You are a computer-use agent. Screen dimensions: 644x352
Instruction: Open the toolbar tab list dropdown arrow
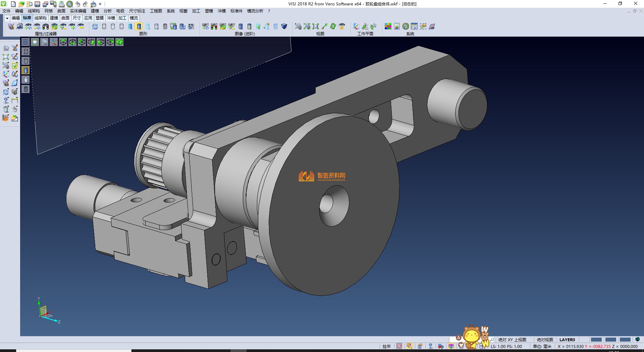click(x=7, y=18)
